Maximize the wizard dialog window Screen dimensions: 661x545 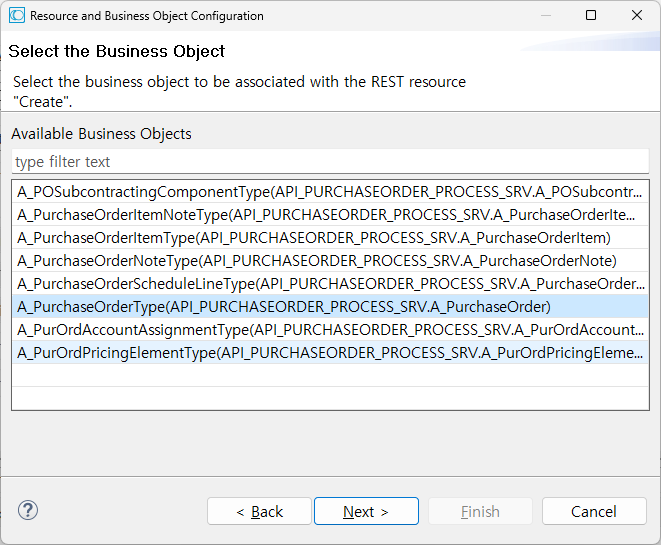tap(591, 16)
